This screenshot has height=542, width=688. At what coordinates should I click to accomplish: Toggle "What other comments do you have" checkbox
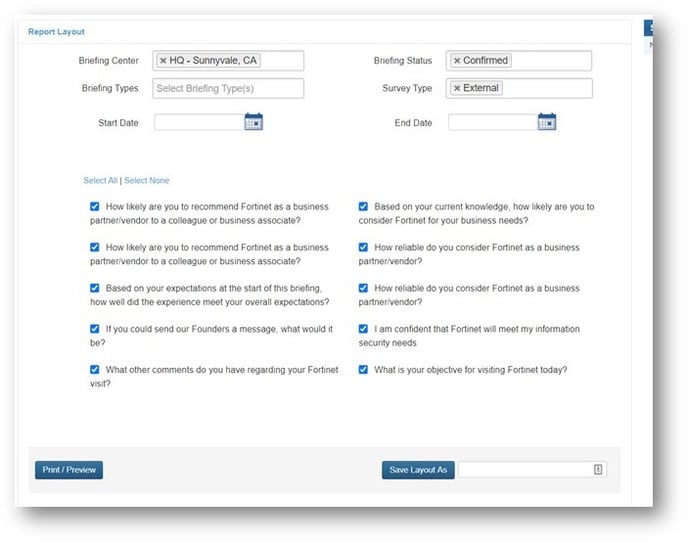tap(95, 369)
